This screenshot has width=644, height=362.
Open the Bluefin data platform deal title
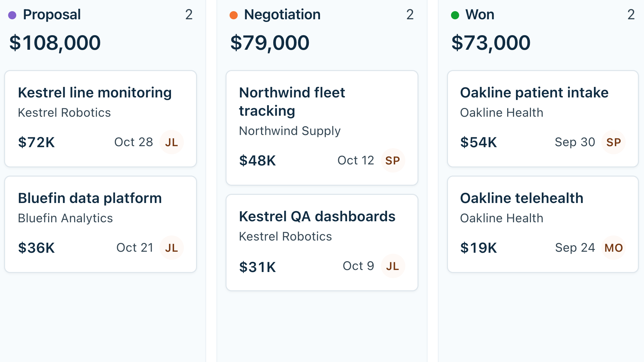pyautogui.click(x=90, y=198)
